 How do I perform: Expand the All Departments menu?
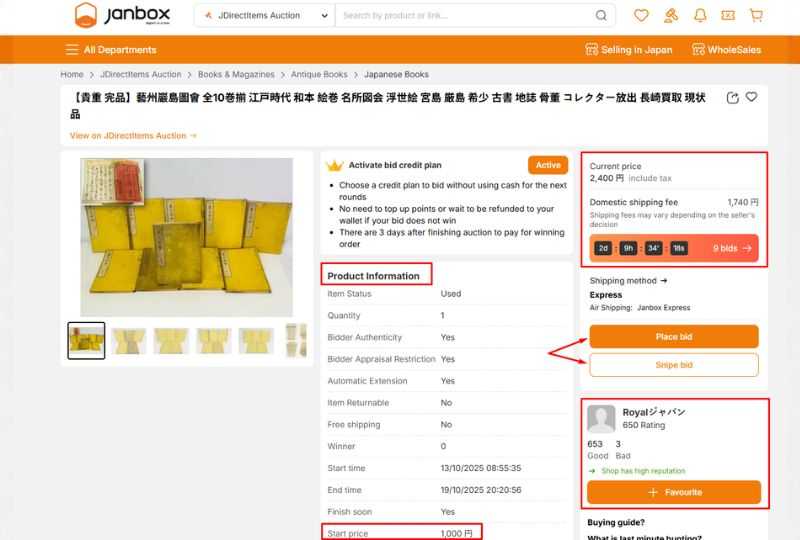tap(110, 50)
